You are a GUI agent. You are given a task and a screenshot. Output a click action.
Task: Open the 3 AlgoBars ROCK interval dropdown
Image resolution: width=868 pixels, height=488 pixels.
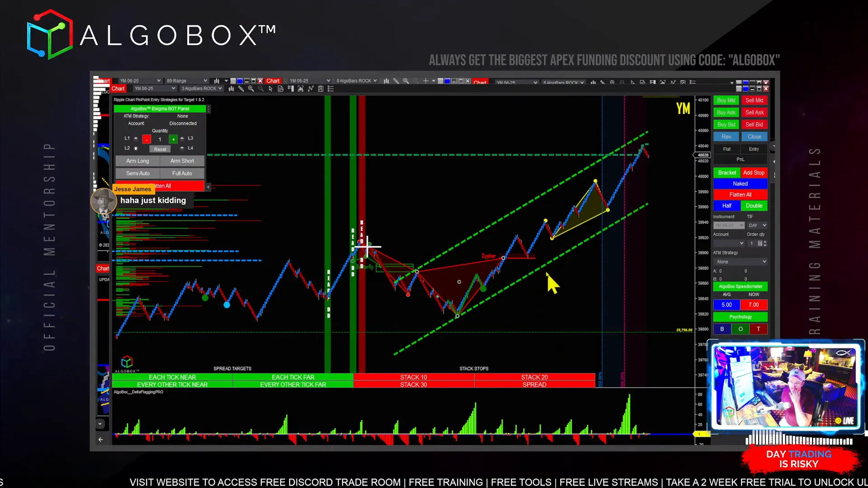point(202,89)
